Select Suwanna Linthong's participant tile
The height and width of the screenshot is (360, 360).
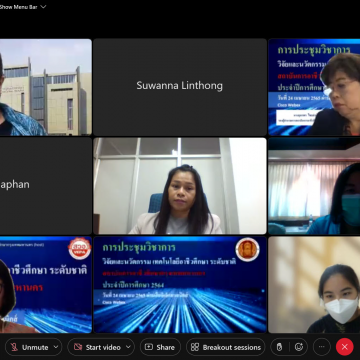(x=180, y=87)
